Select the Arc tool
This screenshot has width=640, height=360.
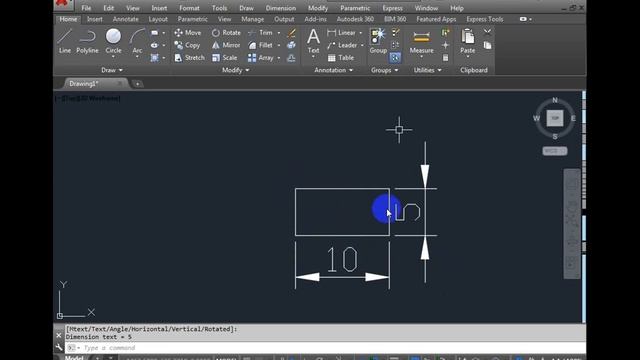point(137,41)
